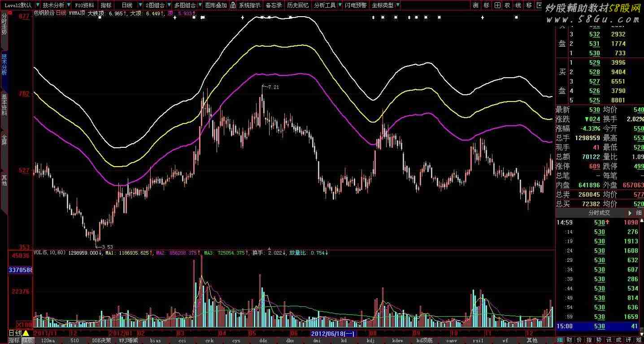644x344 pixels.
Task: Select the ddx indicator tab
Action: (x=263, y=340)
